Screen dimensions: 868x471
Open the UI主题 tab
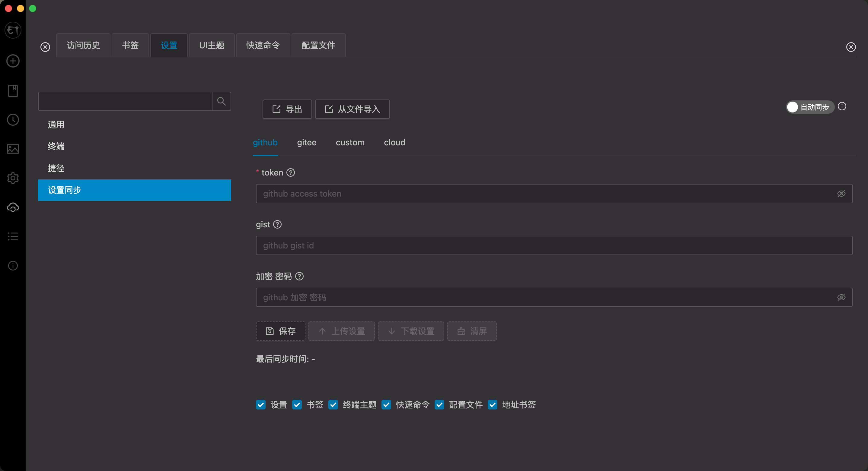click(212, 46)
